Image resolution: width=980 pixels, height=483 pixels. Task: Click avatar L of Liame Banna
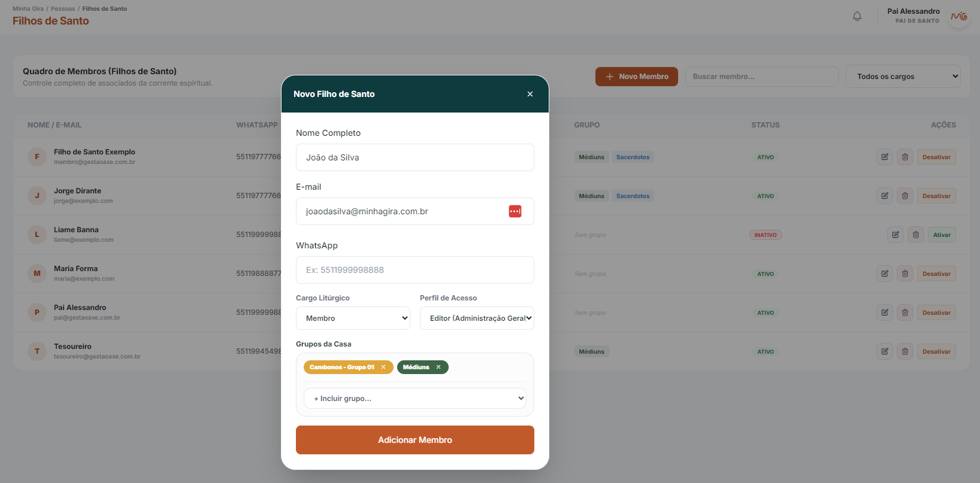pos(37,235)
